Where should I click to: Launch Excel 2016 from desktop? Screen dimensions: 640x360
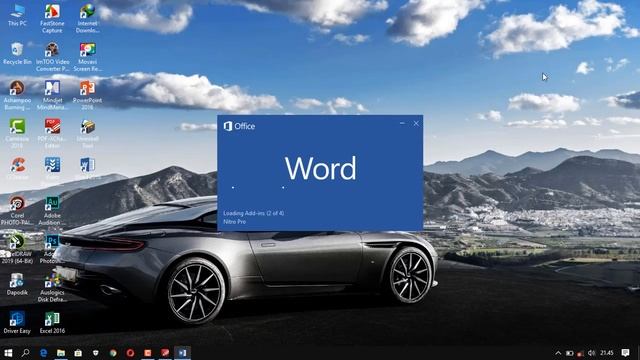[x=52, y=322]
